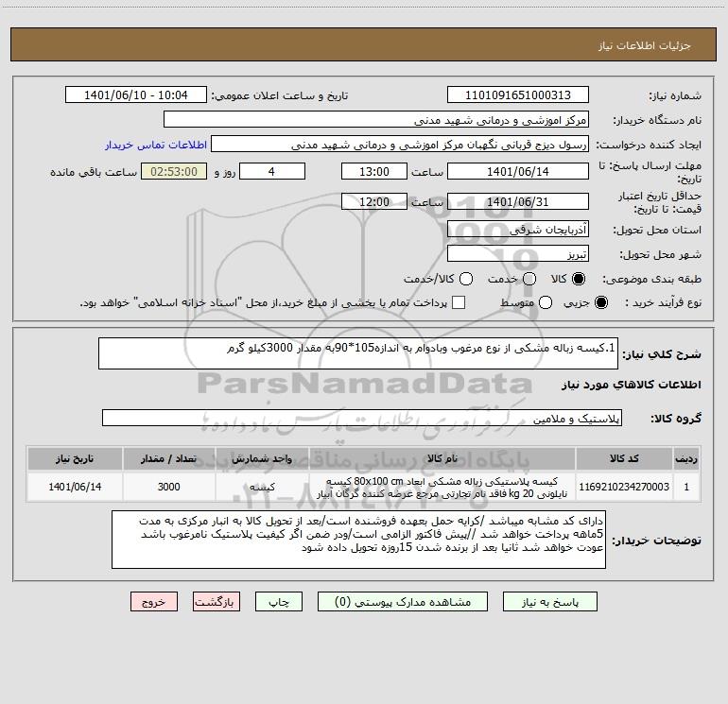This screenshot has height=704, width=728.
Task: Click the unit cell کیسه
Action: click(262, 487)
